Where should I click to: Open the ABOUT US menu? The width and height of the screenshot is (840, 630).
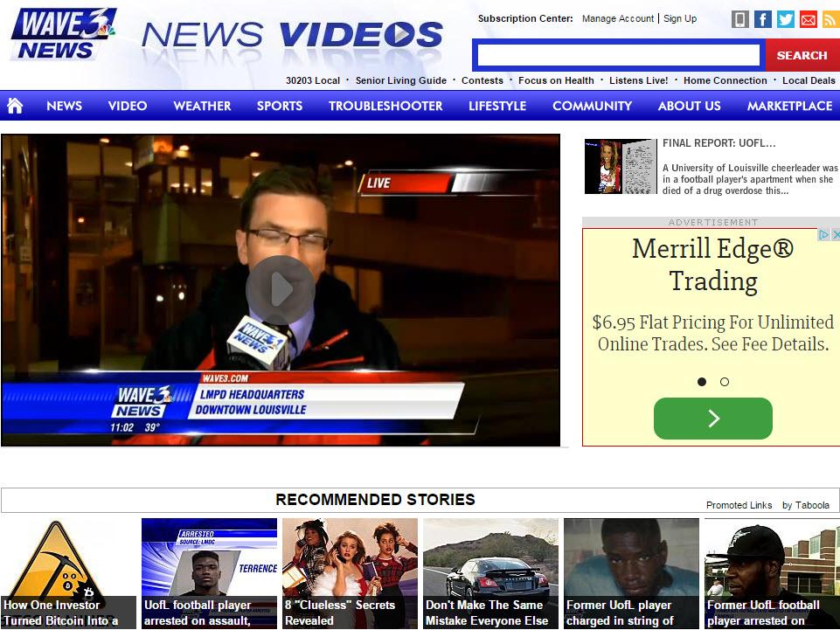point(690,106)
